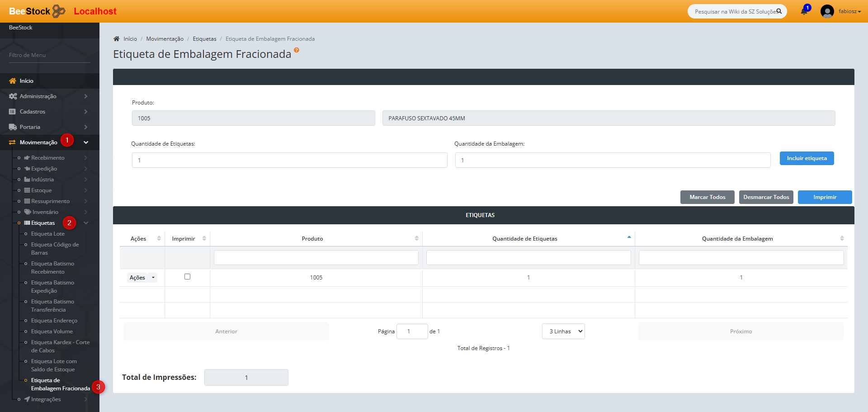Click the search magnifier icon in wiki search

click(779, 11)
